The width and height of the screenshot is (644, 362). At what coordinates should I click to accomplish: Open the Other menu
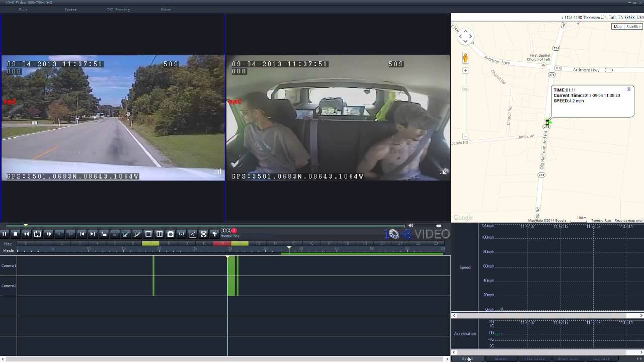[166, 10]
